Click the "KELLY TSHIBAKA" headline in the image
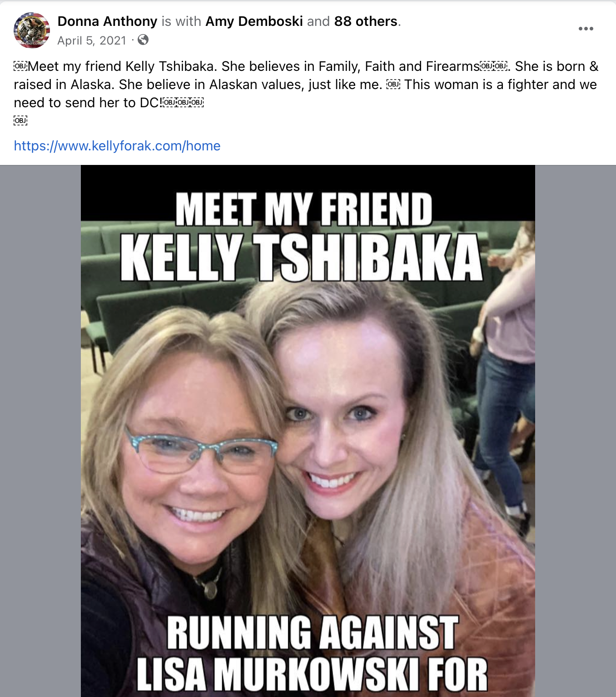 pyautogui.click(x=302, y=258)
